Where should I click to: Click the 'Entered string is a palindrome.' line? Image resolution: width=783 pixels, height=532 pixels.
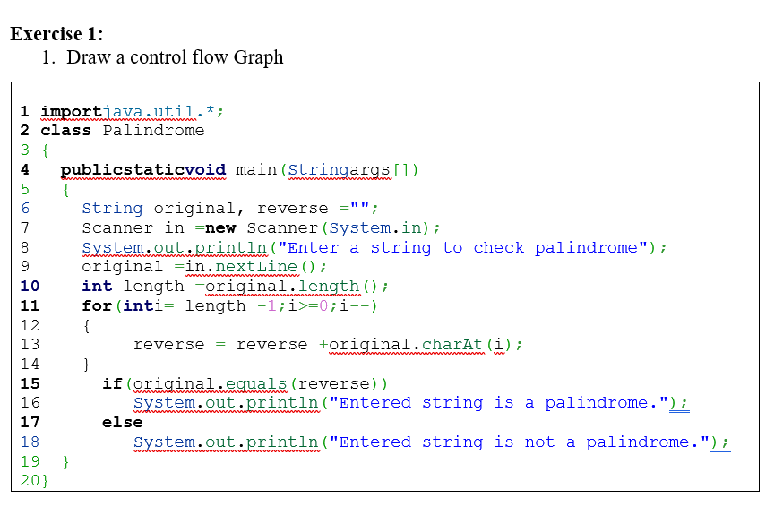[411, 403]
